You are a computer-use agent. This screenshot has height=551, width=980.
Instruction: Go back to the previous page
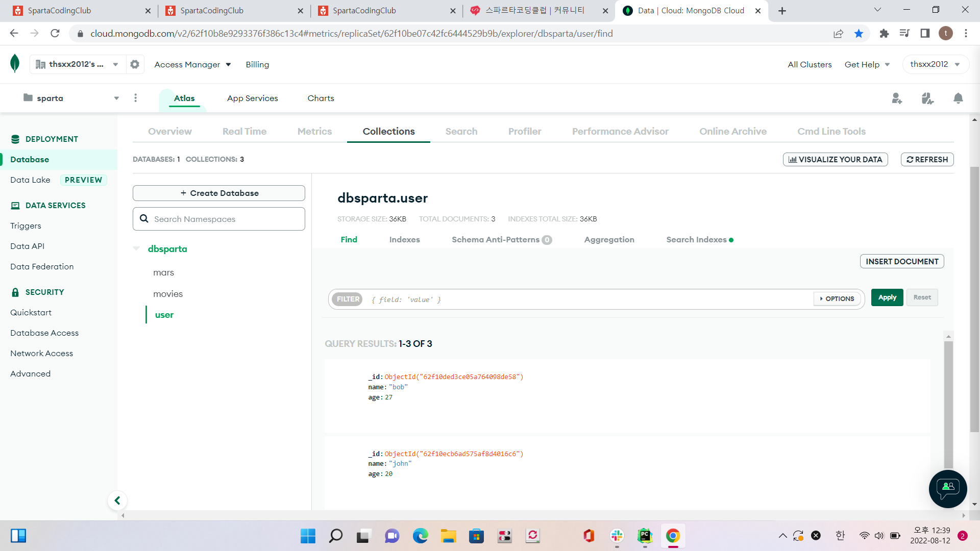(14, 34)
